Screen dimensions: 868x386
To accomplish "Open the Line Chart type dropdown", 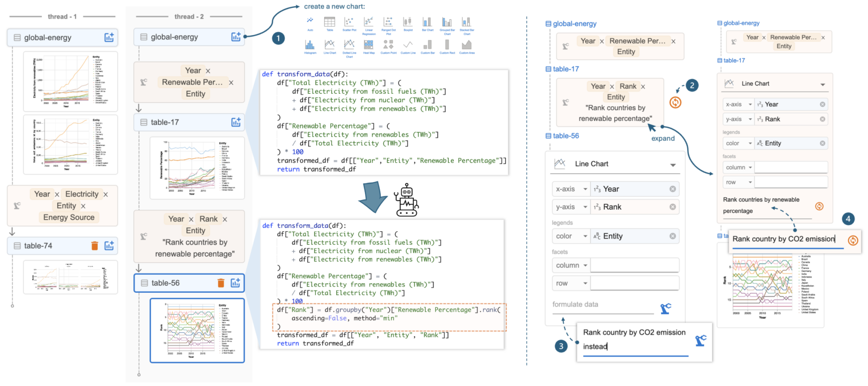I will 674,164.
